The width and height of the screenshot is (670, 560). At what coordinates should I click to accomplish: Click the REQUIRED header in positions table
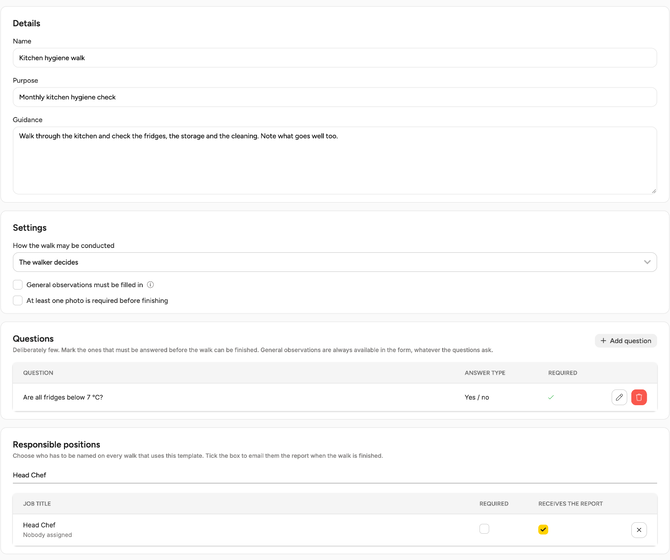(x=494, y=504)
